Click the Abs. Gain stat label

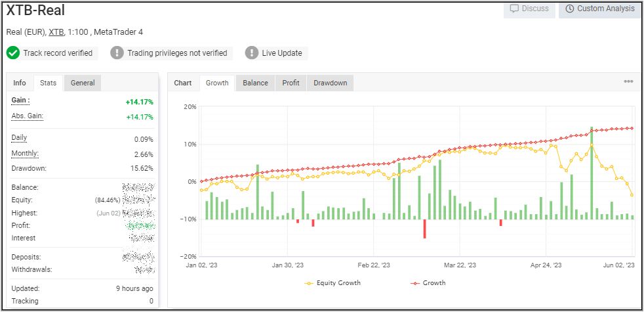(27, 116)
